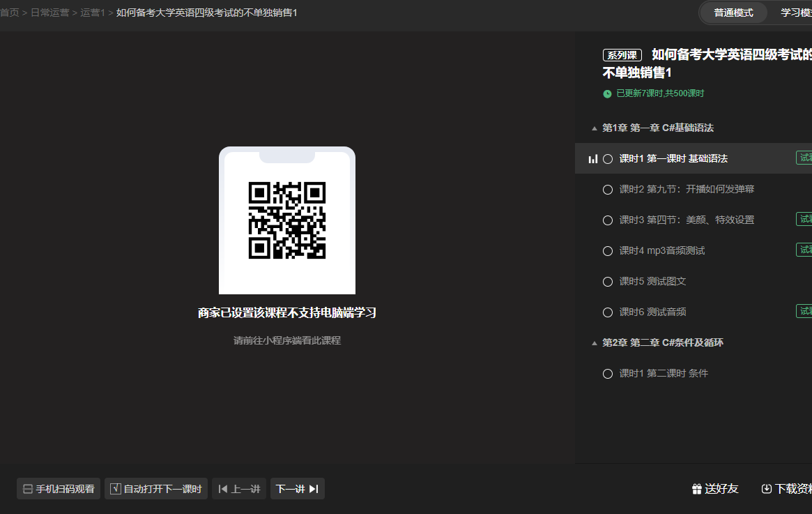The image size is (812, 514).
Task: Select the circle for 课时4 mp3音频测试
Action: pos(608,251)
